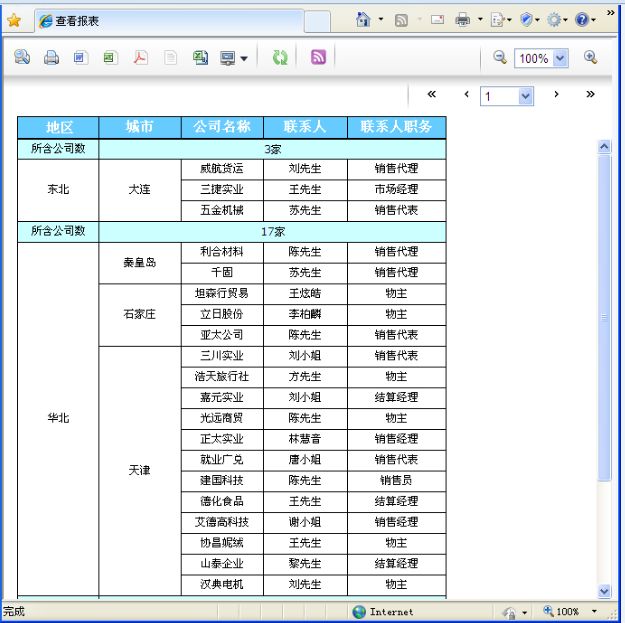Open the new blank browser tab

click(316, 21)
